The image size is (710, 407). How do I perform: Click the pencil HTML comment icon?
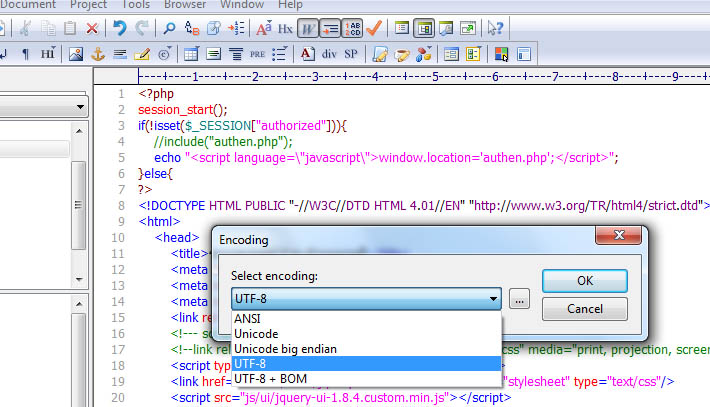pos(142,54)
